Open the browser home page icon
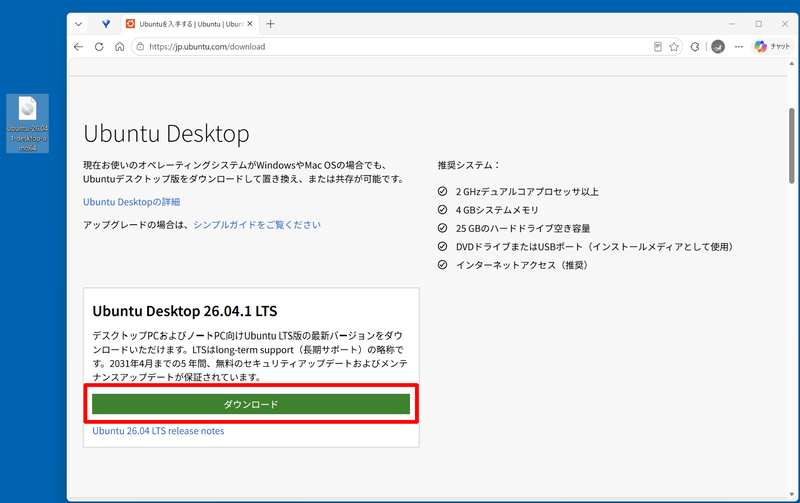The height and width of the screenshot is (503, 800). 119,46
